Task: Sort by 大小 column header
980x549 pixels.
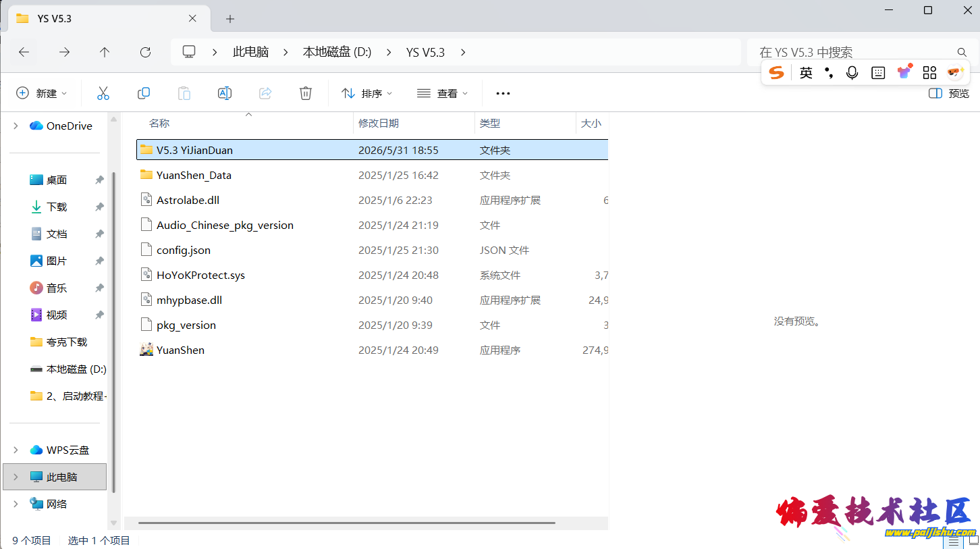Action: 591,123
